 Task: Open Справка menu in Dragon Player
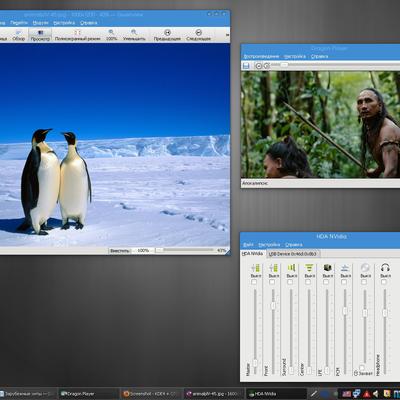tap(319, 56)
